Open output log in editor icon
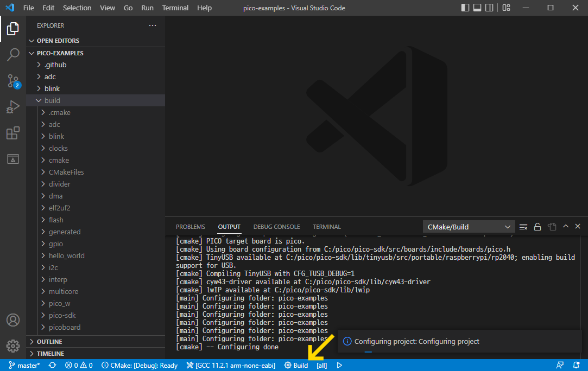This screenshot has height=371, width=588. tap(552, 227)
